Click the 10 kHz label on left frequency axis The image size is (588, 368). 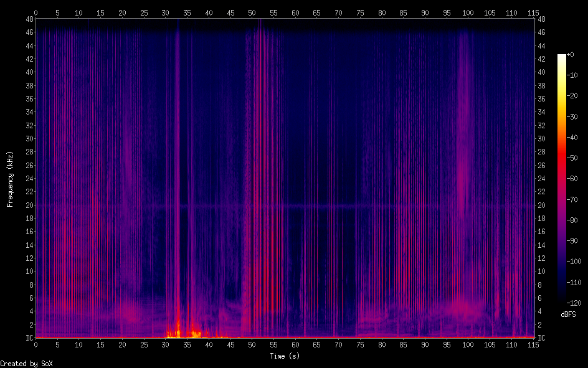[28, 271]
